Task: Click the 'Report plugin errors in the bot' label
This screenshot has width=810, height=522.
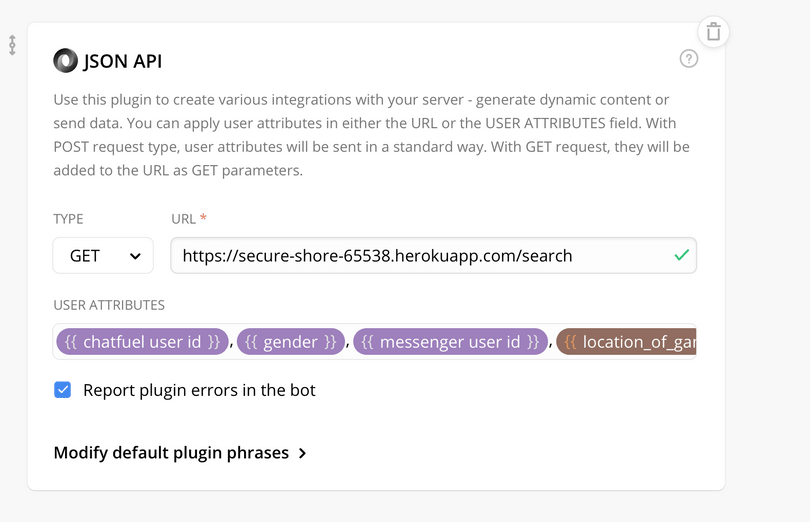Action: (x=199, y=390)
